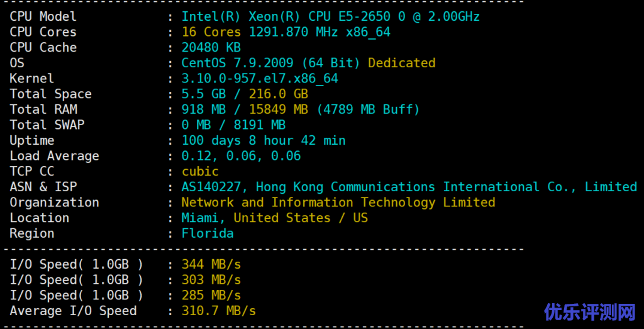Image resolution: width=644 pixels, height=329 pixels.
Task: Click the Total SWAP value 0 MB
Action: [x=196, y=125]
